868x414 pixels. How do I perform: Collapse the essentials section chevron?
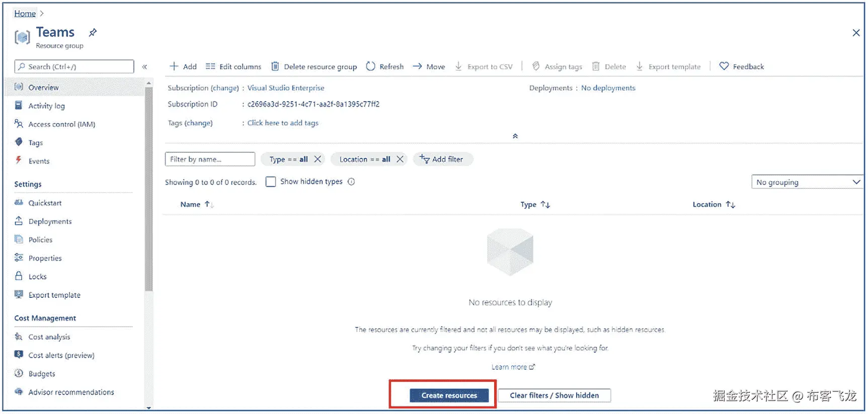(515, 136)
